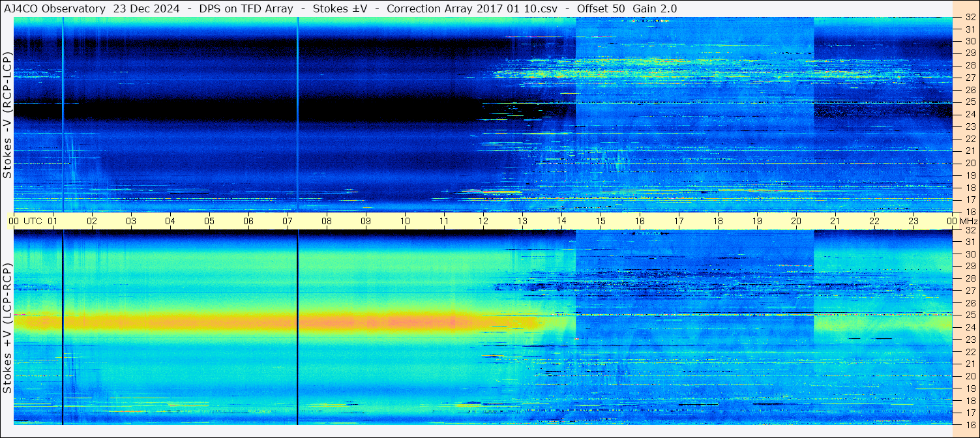Click the 14 hour time axis label
This screenshot has height=438, width=980.
[x=561, y=221]
